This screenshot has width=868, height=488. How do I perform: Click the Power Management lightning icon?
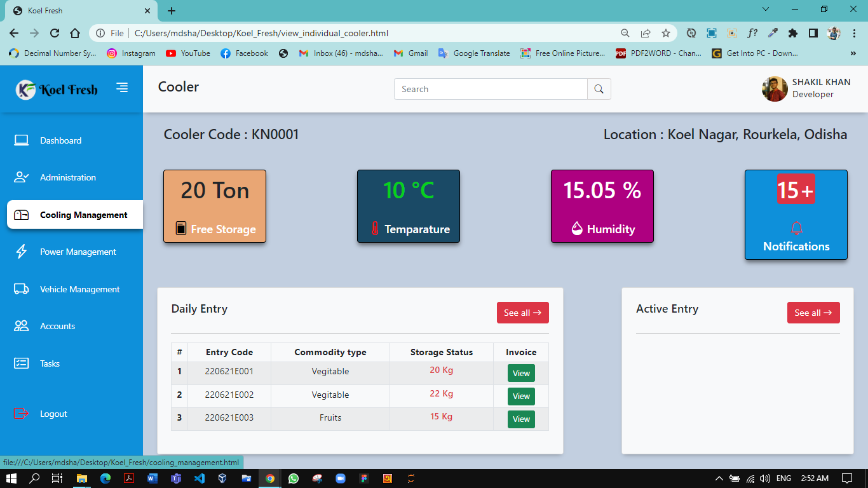coord(22,252)
